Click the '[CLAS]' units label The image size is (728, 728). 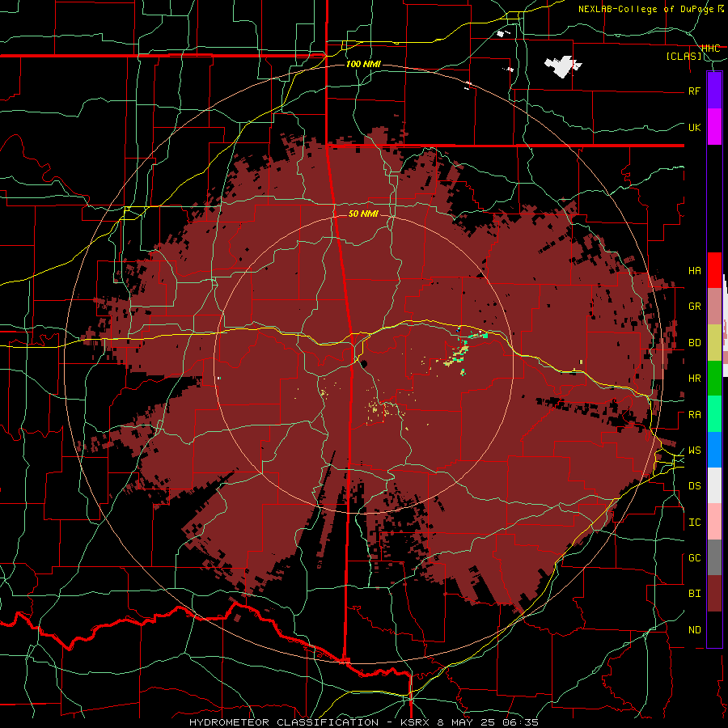684,57
